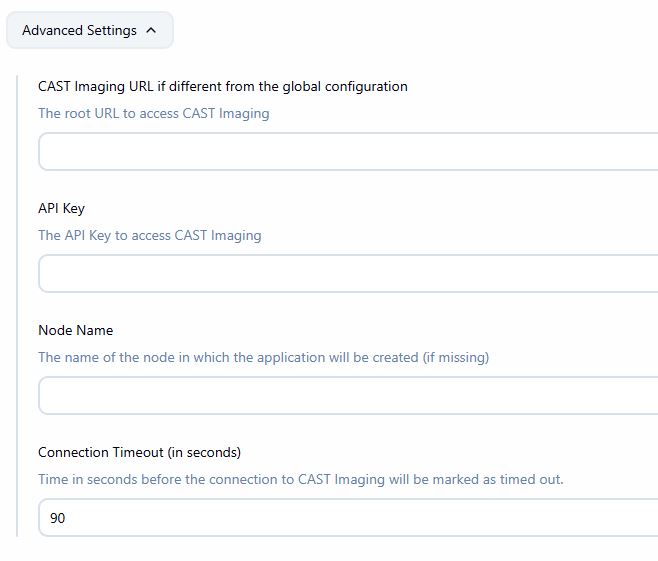Click the 90 value in the timeout field

[x=58, y=518]
